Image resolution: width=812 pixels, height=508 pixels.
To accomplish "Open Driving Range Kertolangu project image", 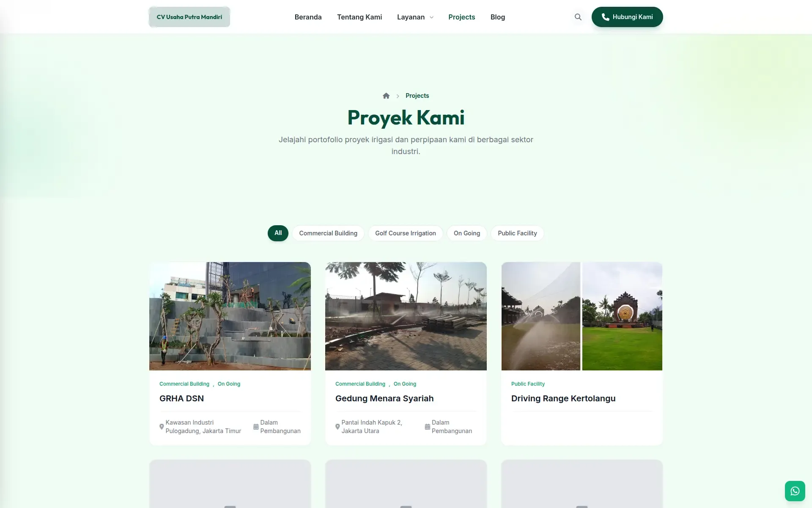I will (582, 316).
